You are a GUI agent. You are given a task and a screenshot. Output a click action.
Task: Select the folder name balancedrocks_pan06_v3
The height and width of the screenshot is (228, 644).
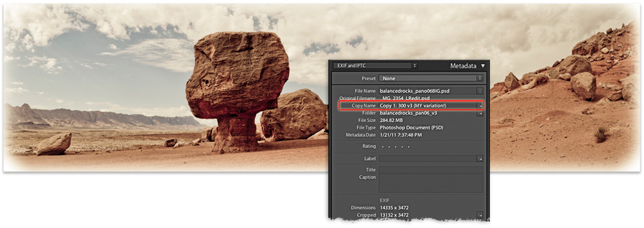pyautogui.click(x=408, y=113)
